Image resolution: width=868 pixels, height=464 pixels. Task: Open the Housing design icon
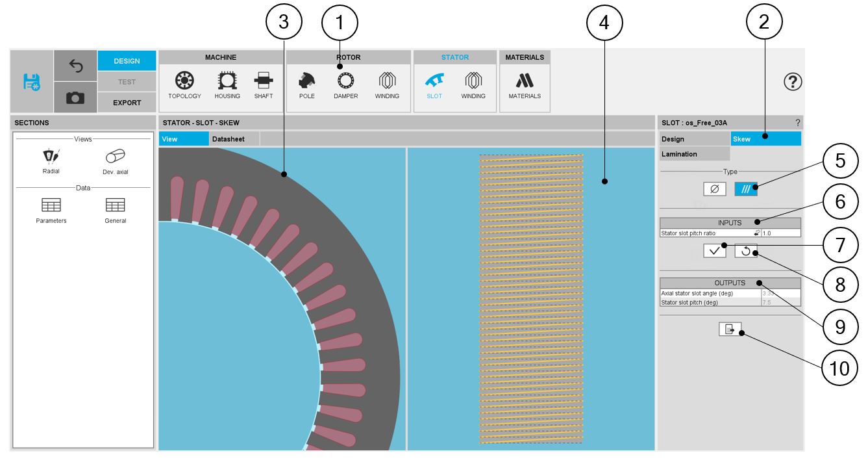[x=227, y=84]
